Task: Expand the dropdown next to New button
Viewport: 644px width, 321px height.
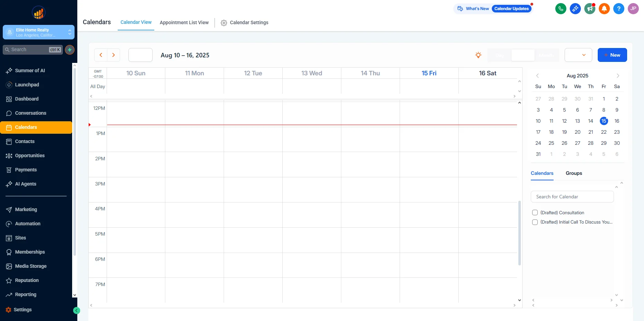Action: pos(578,55)
